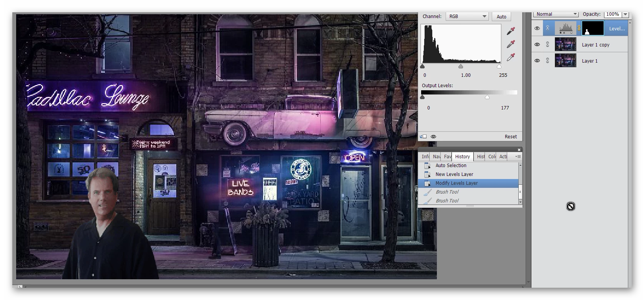Select the gray point eyedropper
This screenshot has width=644, height=300.
point(511,44)
